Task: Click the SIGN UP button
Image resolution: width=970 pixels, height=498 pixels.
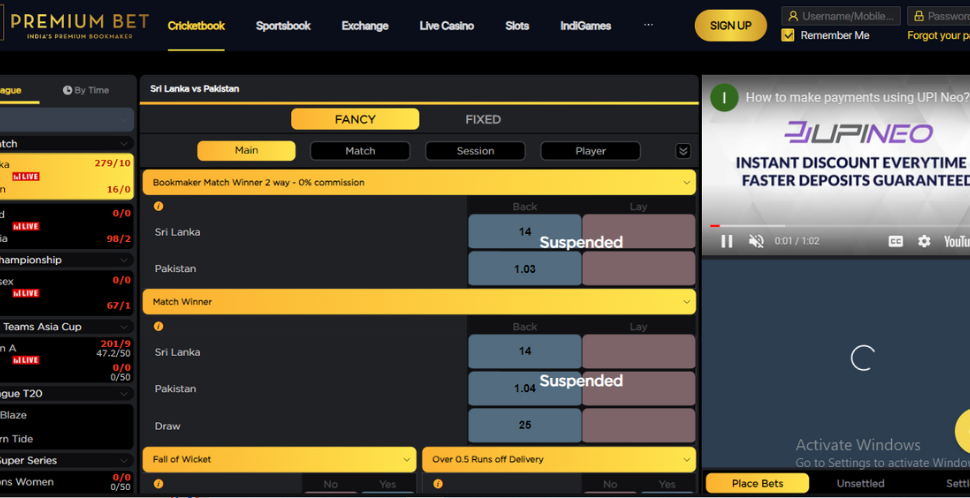Action: point(731,25)
